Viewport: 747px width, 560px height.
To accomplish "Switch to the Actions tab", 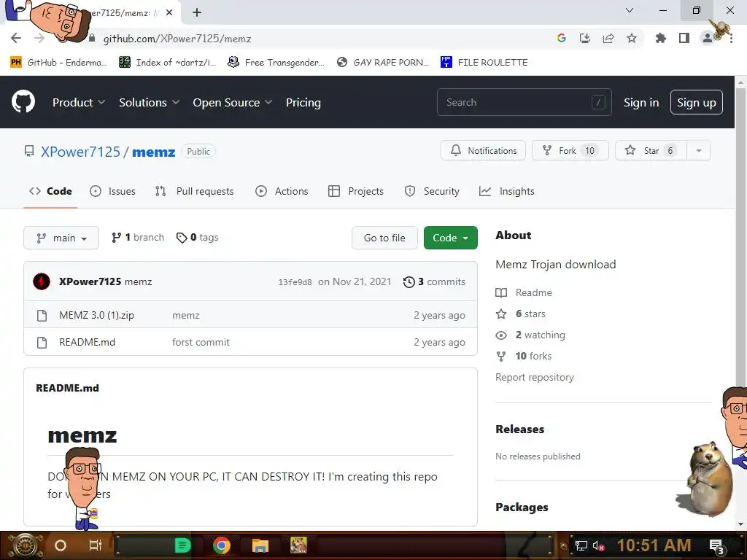I will coord(282,192).
